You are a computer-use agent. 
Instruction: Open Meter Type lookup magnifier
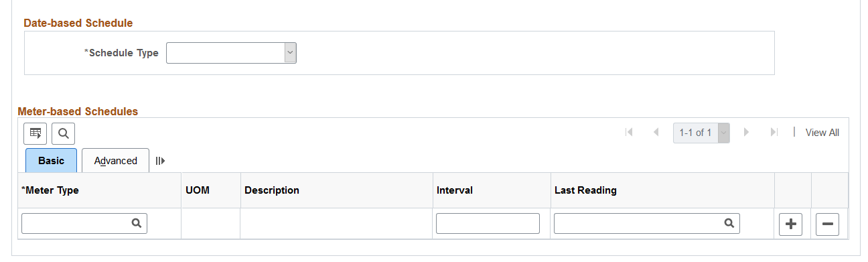[137, 224]
